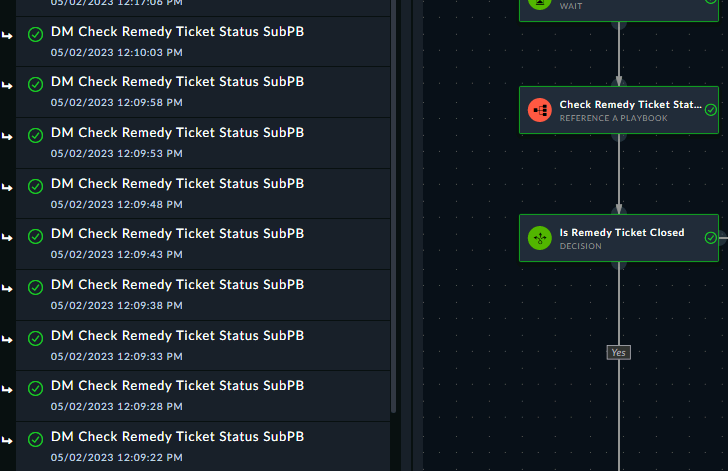
Task: Click success check on Check Remedy Ticket Stat node
Action: click(710, 110)
